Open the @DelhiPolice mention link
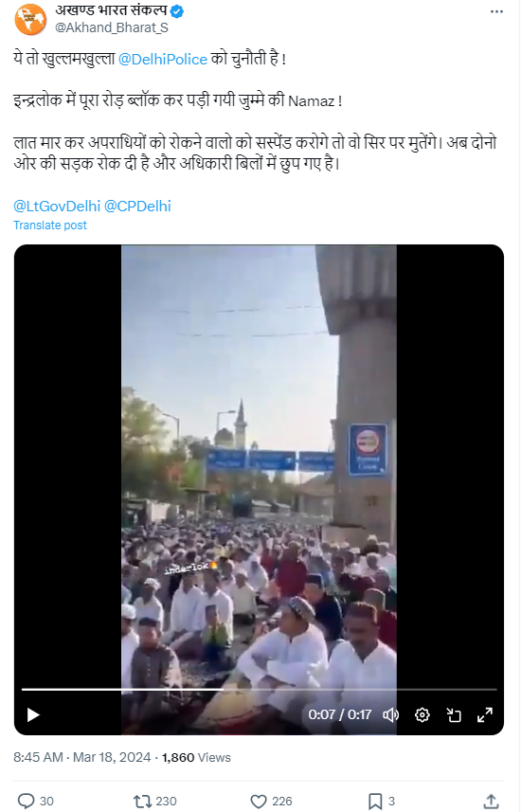The image size is (521, 812). [163, 59]
